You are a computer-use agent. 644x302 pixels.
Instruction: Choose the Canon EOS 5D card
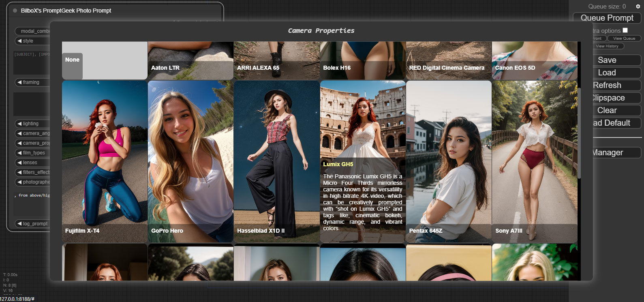click(535, 60)
